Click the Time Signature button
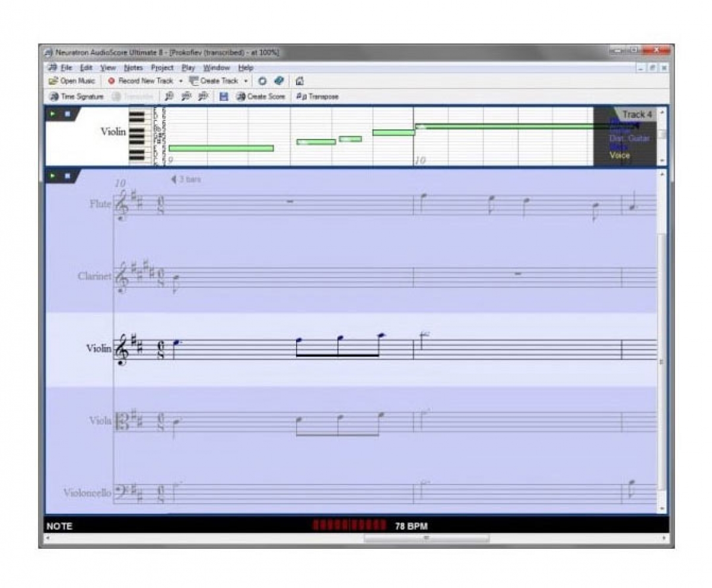712x588 pixels. point(77,97)
